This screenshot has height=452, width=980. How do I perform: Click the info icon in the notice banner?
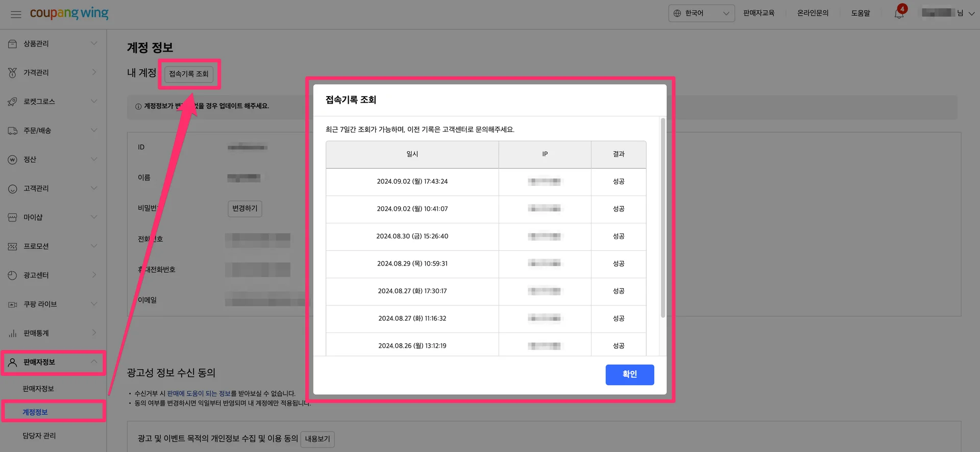(138, 106)
